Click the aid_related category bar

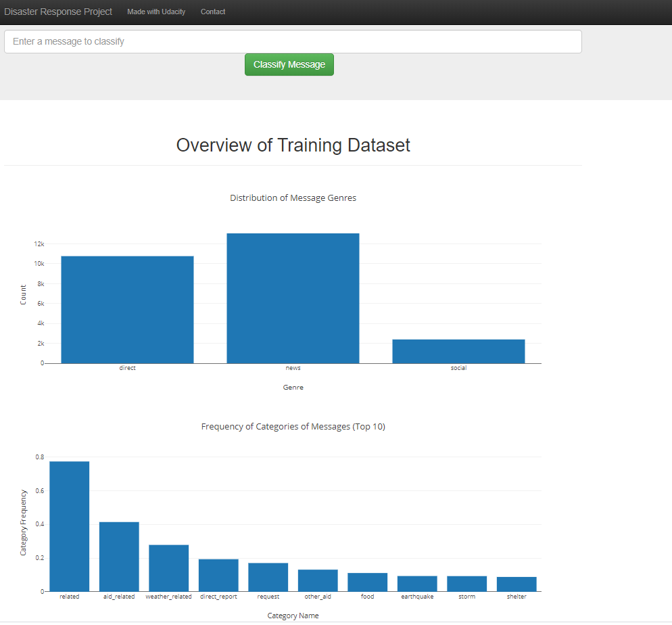(x=119, y=557)
